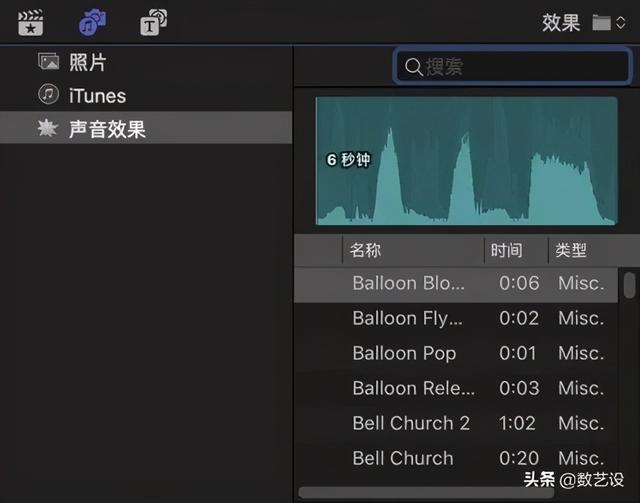Click the audio waveform preview

pos(467,161)
